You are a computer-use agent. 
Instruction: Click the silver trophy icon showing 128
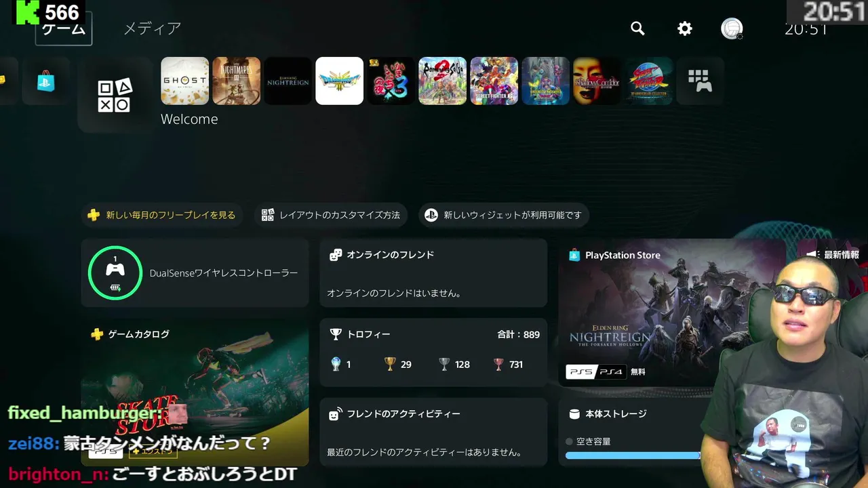point(444,364)
